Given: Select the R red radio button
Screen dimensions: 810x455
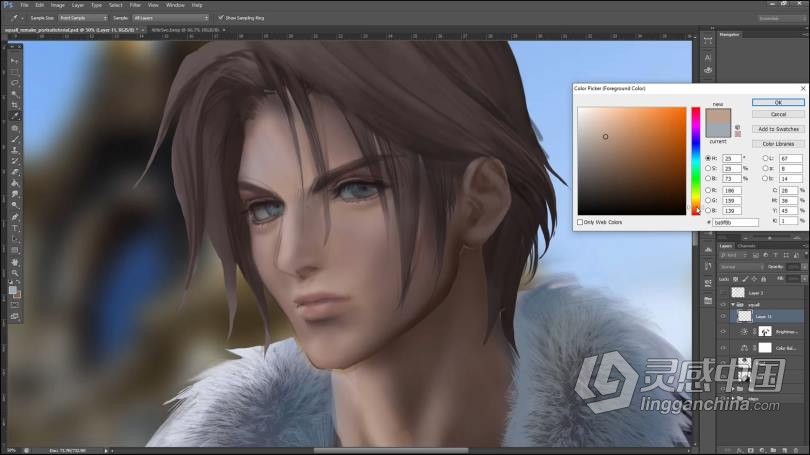Looking at the screenshot, I should click(x=708, y=190).
